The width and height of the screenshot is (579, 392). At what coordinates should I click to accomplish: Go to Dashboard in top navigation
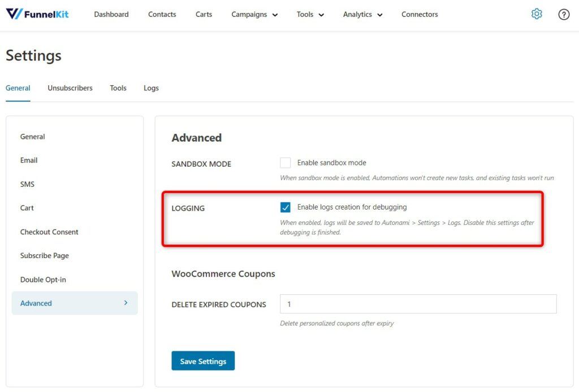[111, 14]
